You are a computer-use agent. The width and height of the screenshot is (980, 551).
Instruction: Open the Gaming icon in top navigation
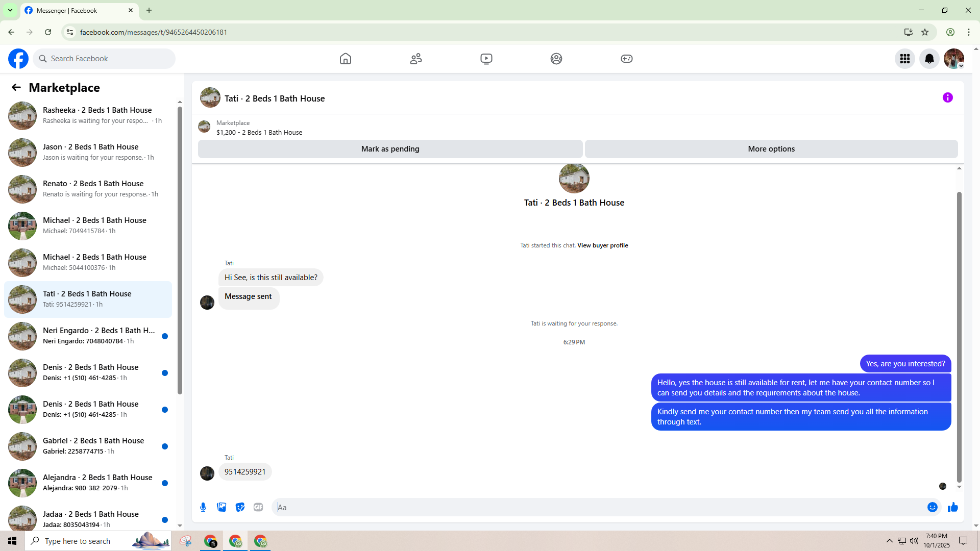click(627, 59)
